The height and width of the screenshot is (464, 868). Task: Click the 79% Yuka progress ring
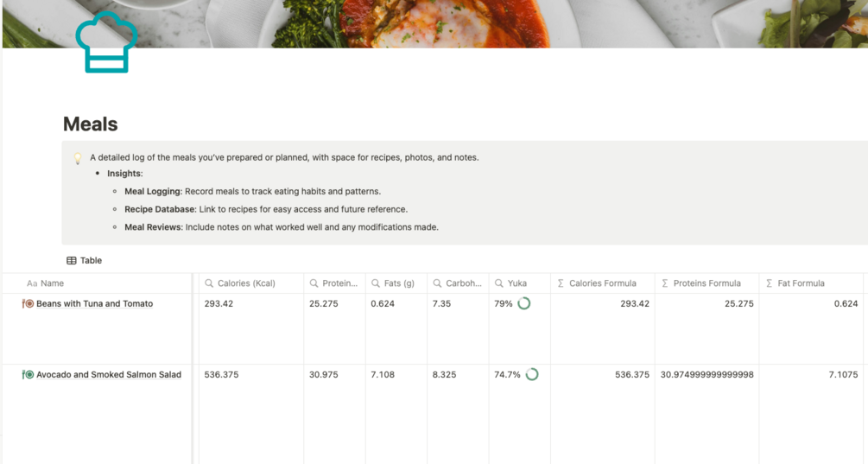523,304
